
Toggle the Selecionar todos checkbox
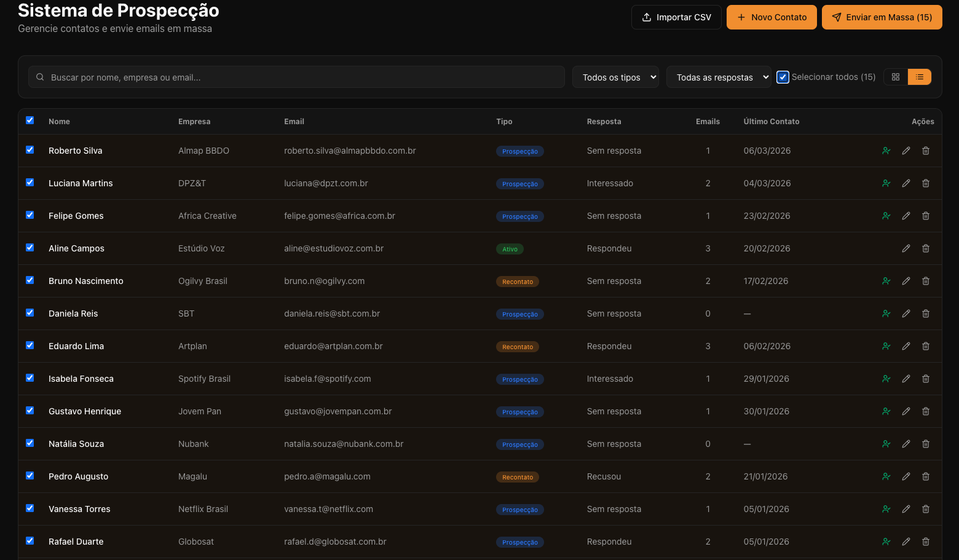tap(783, 77)
